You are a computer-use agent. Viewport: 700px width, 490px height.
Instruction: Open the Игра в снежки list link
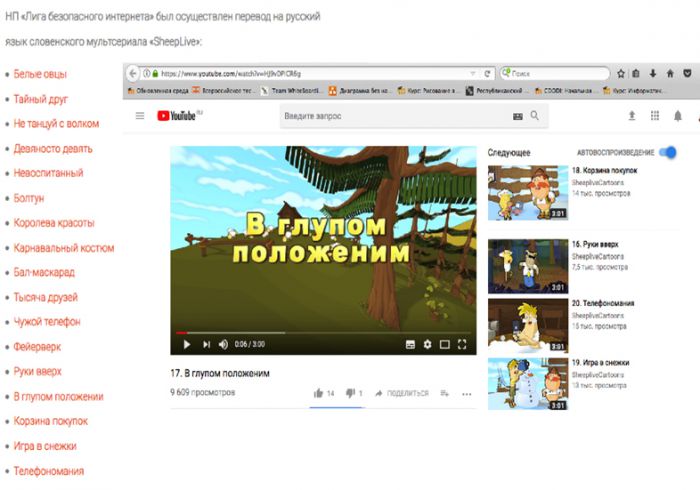pos(45,446)
